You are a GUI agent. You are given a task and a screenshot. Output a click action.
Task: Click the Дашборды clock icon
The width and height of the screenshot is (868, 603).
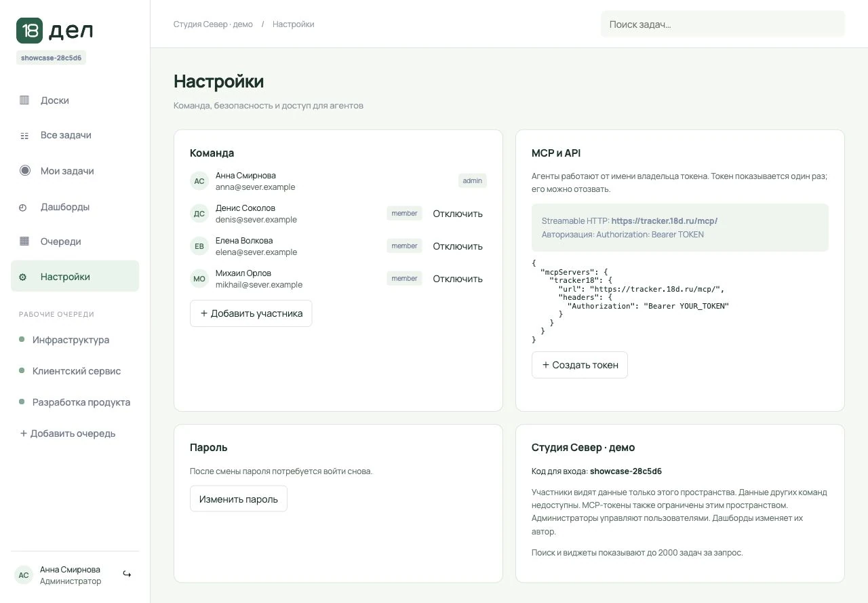23,208
